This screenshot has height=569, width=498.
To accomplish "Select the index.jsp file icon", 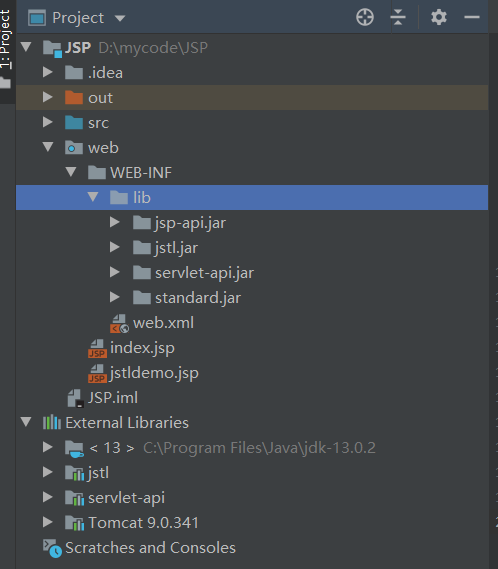I will (x=97, y=348).
